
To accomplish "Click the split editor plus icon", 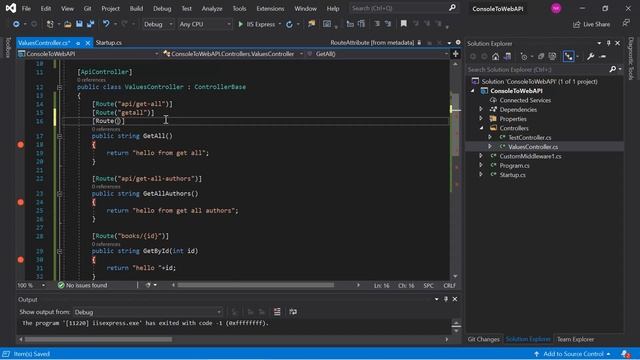I will [456, 53].
